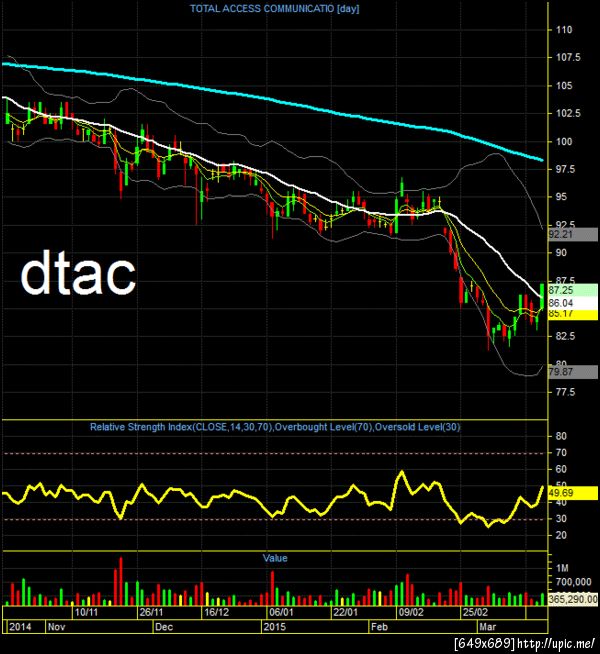Image resolution: width=600 pixels, height=654 pixels.
Task: Select the 16/12 date marker
Action: [x=216, y=612]
